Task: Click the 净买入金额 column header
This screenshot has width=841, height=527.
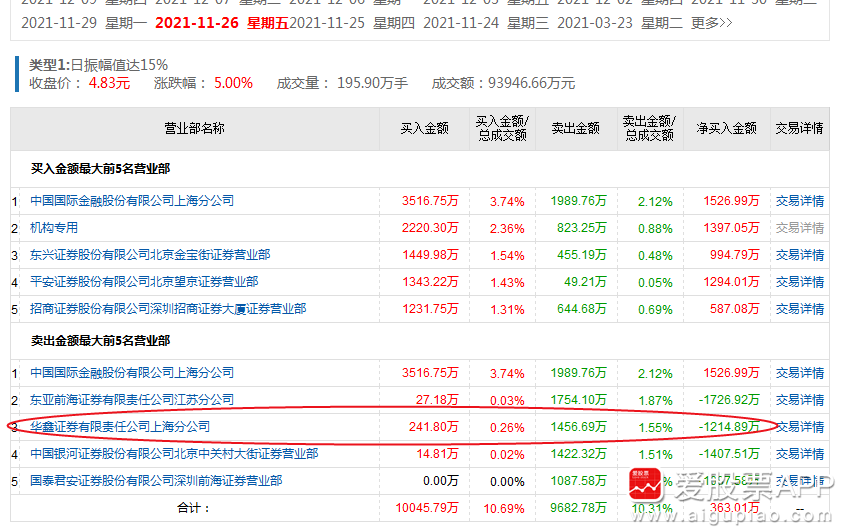Action: pyautogui.click(x=726, y=128)
